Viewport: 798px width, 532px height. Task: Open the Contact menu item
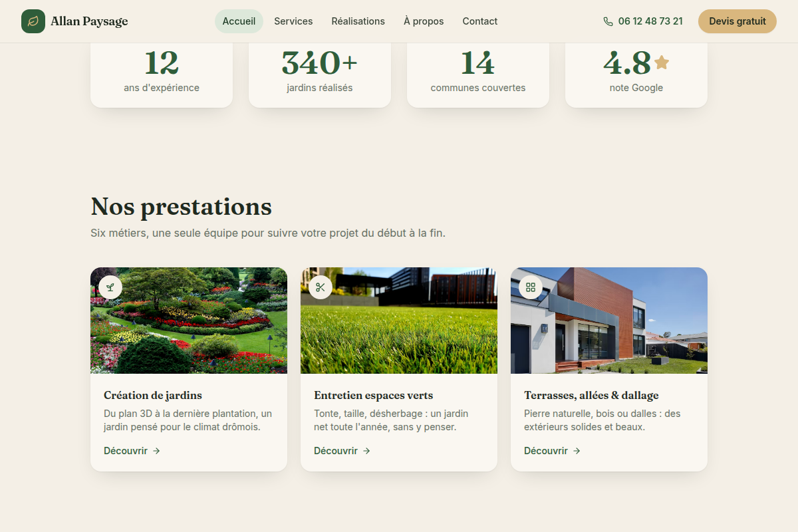tap(480, 21)
